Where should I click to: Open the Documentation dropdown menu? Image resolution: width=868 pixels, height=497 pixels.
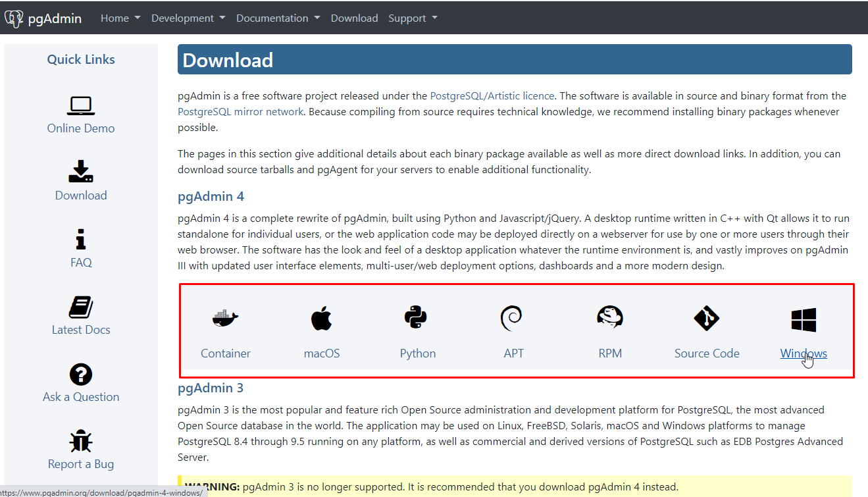[278, 18]
